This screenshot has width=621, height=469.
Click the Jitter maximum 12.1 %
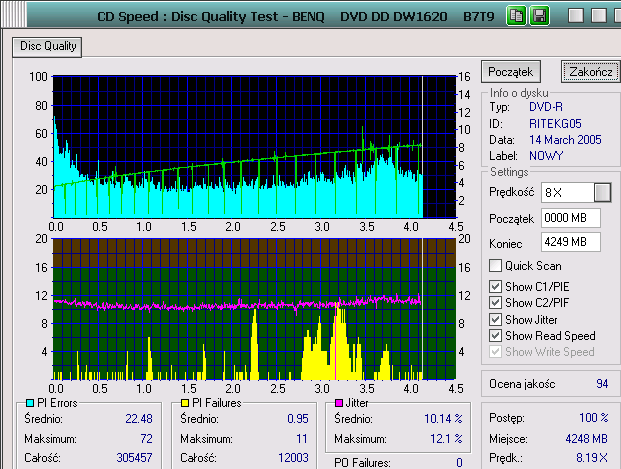coord(446,439)
